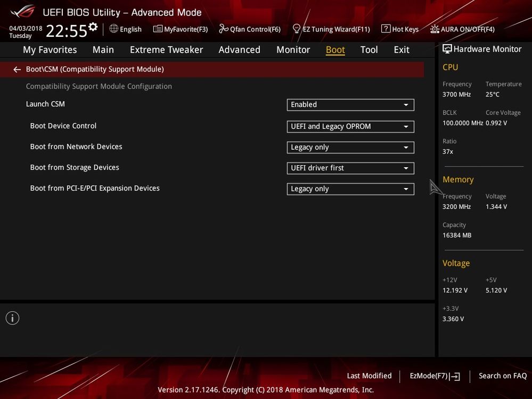Click the +5V value 5.120 V
The image size is (532, 399).
coord(496,290)
